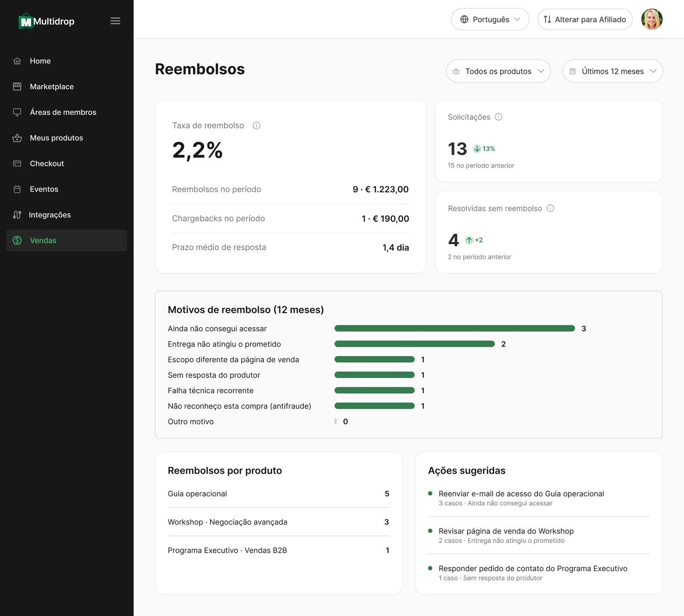The width and height of the screenshot is (684, 616).
Task: Go to Home in the sidebar
Action: (x=67, y=61)
